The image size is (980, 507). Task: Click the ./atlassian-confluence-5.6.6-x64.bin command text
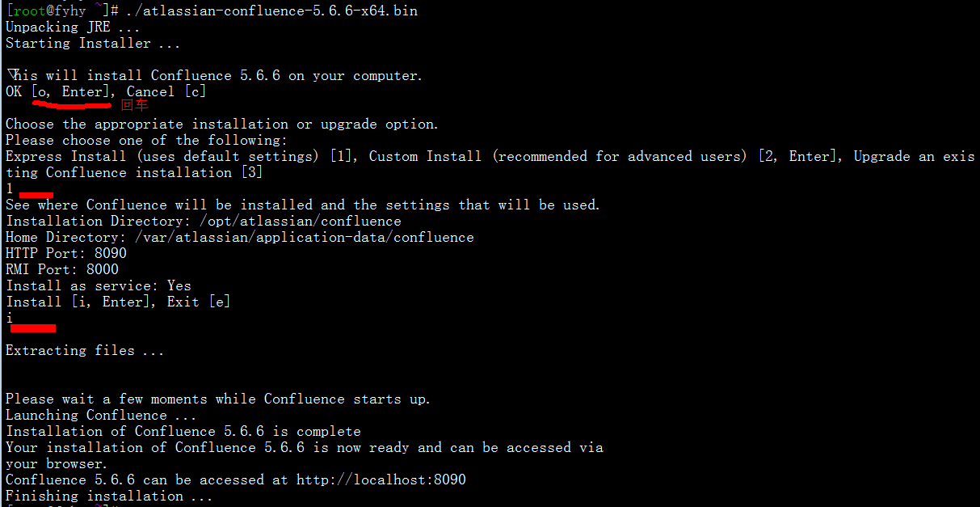click(x=272, y=11)
